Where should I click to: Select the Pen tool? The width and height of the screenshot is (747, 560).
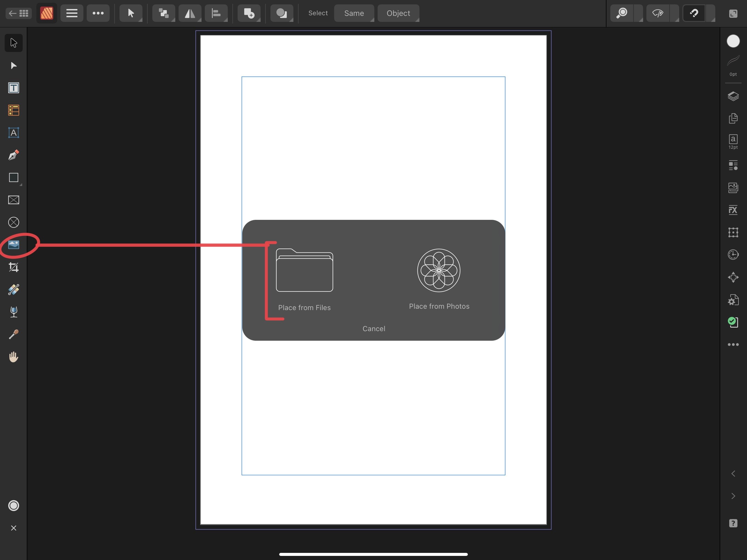[13, 155]
